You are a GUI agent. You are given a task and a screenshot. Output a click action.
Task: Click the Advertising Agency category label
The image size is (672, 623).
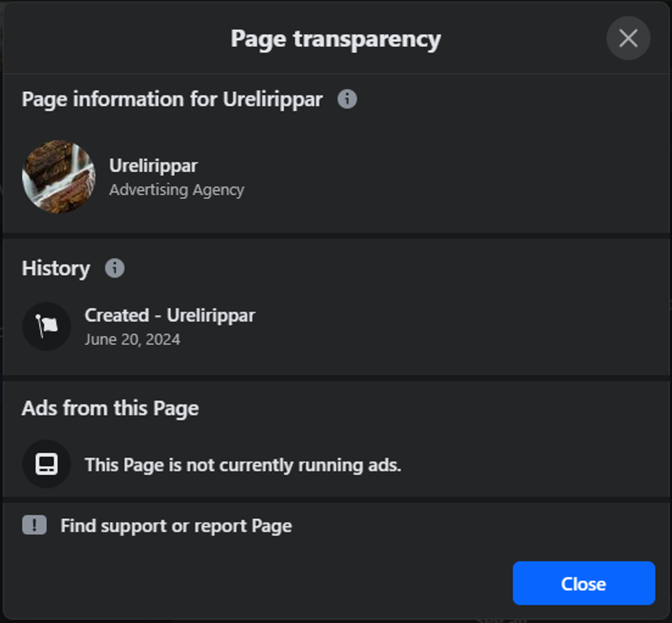click(176, 190)
